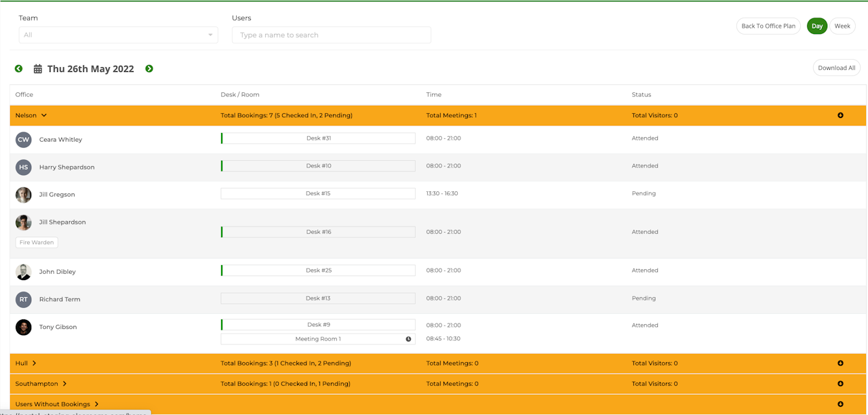Image resolution: width=868 pixels, height=415 pixels.
Task: Click download icon on Nelson row
Action: tap(840, 115)
